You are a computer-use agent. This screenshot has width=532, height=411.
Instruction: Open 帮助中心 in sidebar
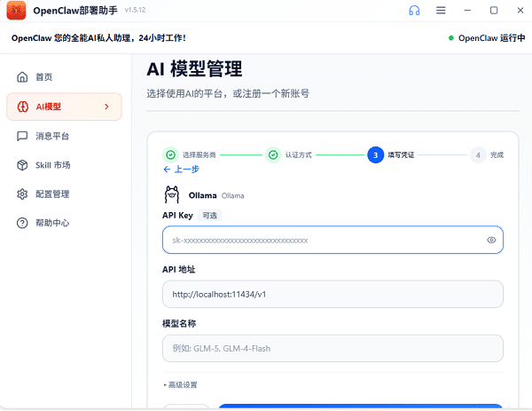coord(64,223)
